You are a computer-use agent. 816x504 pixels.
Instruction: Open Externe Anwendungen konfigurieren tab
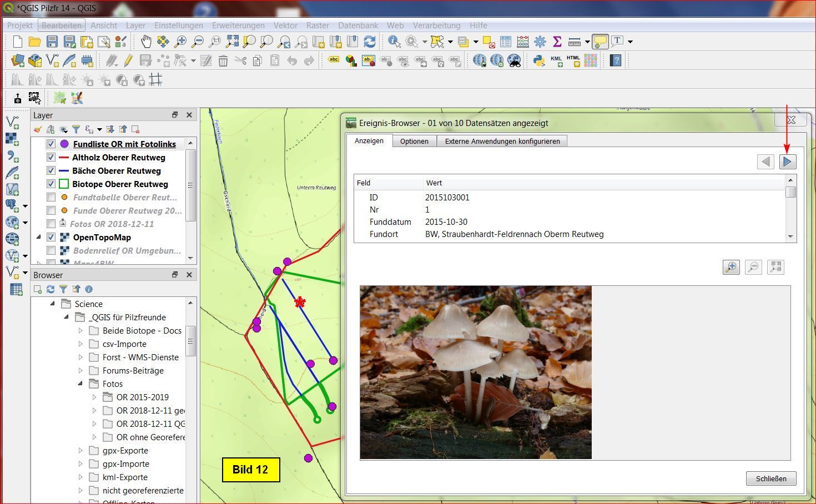point(502,141)
